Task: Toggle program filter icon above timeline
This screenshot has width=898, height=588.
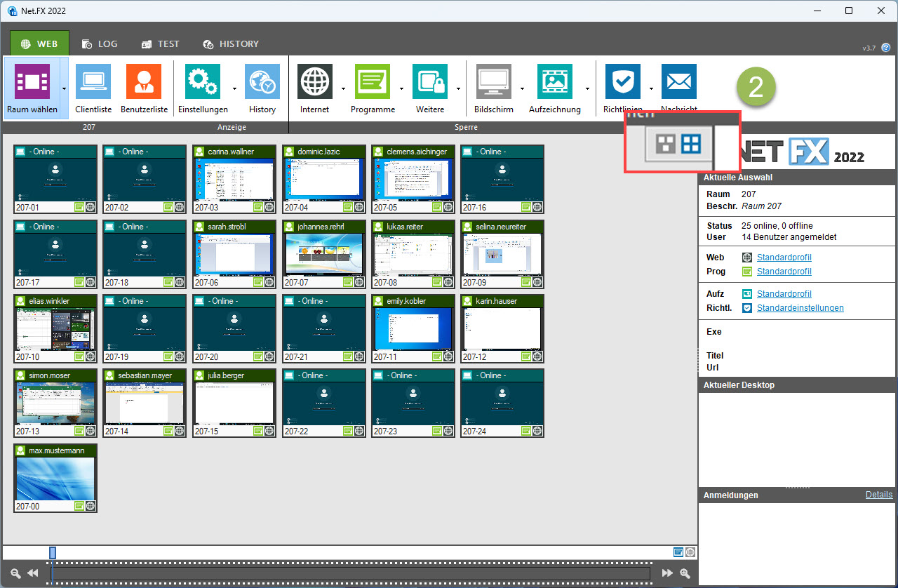Action: (678, 552)
